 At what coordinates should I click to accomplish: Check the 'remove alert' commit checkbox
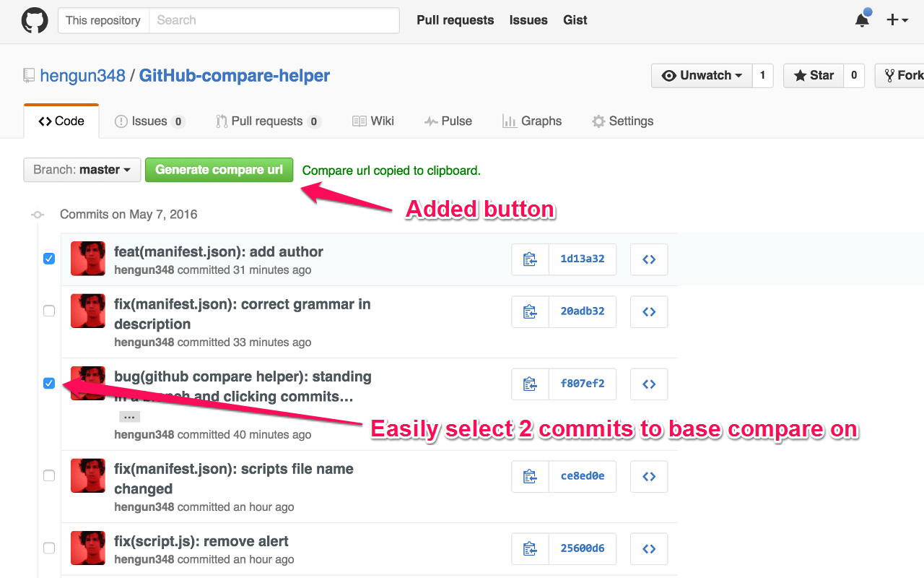[x=49, y=548]
